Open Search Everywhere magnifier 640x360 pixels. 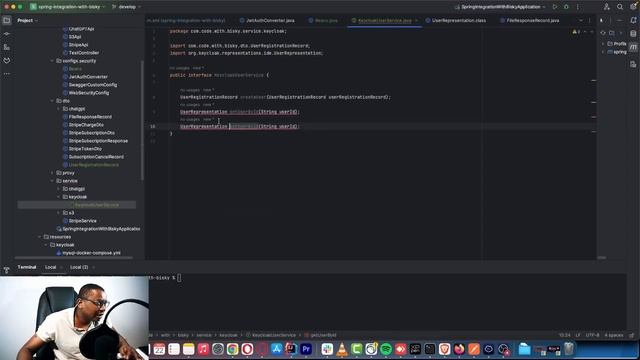(620, 7)
